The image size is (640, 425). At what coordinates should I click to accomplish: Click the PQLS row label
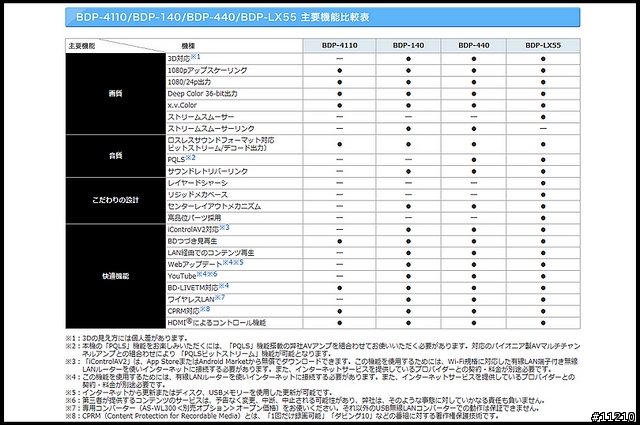(176, 160)
